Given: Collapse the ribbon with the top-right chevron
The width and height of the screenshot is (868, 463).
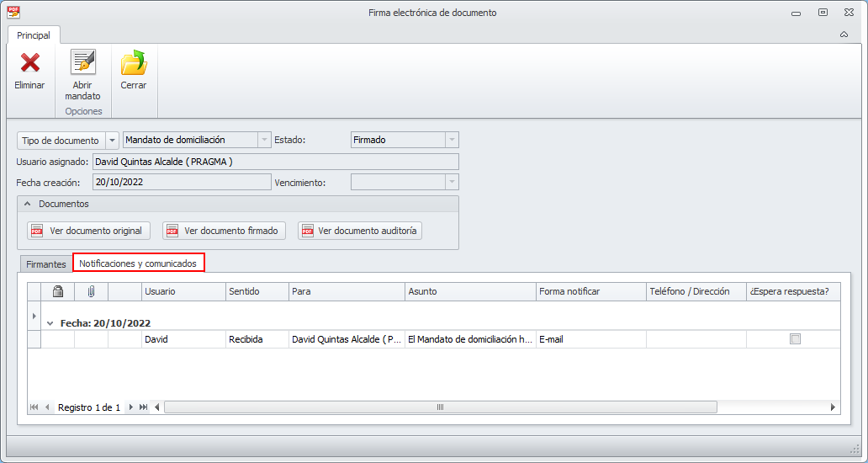Looking at the screenshot, I should 844,35.
